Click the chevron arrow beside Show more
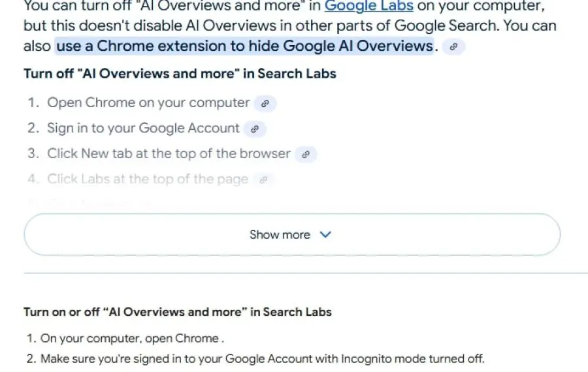This screenshot has height=372, width=588. (x=325, y=234)
